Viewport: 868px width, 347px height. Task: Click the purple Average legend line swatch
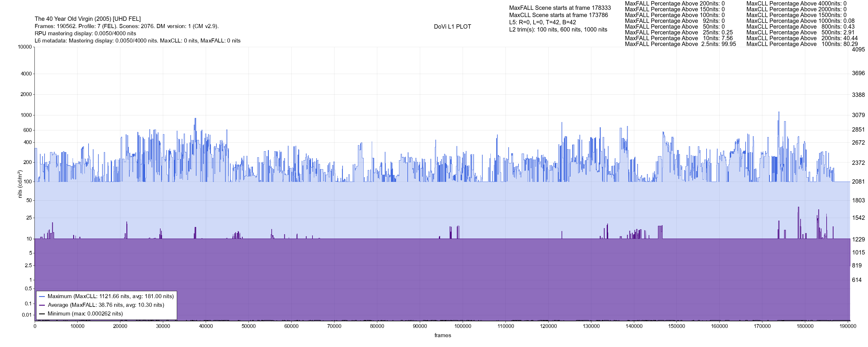click(x=42, y=305)
